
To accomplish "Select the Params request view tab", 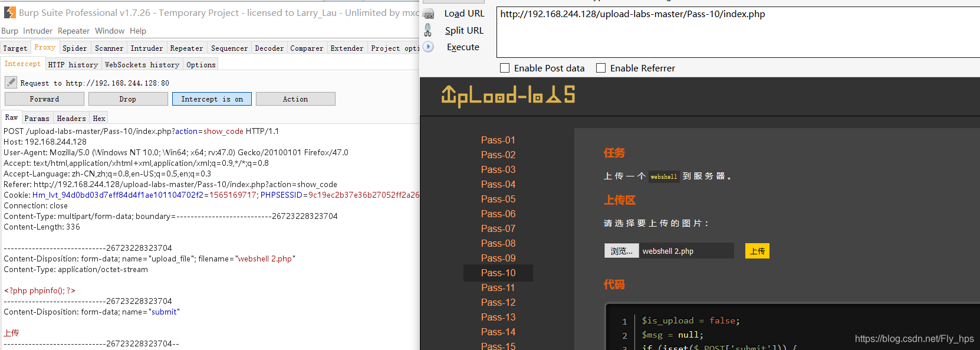I will tap(37, 119).
